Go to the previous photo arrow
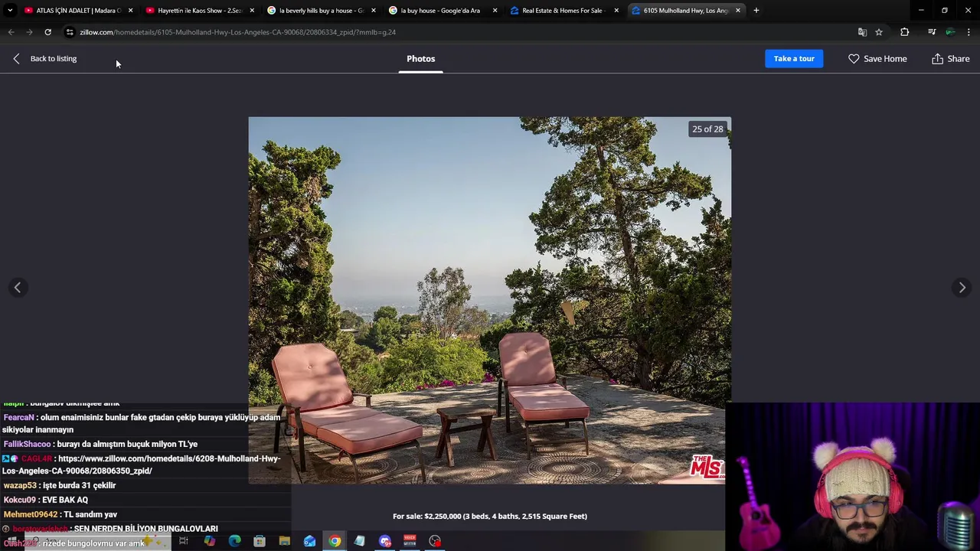The image size is (980, 551). click(x=18, y=287)
